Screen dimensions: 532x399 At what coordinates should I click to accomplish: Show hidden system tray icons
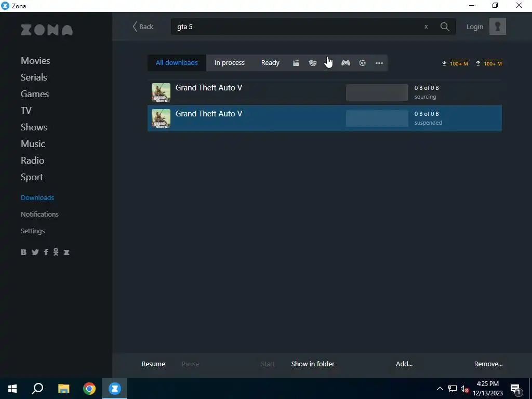tap(440, 389)
